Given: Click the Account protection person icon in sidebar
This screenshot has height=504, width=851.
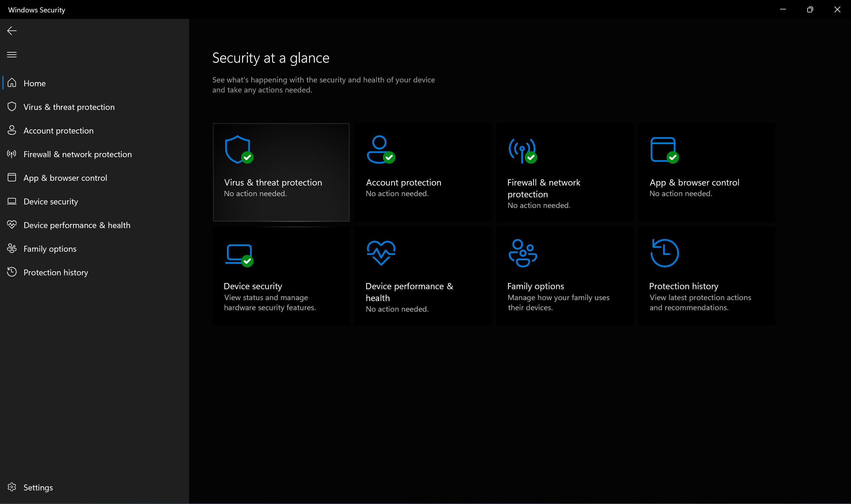Looking at the screenshot, I should 12,130.
